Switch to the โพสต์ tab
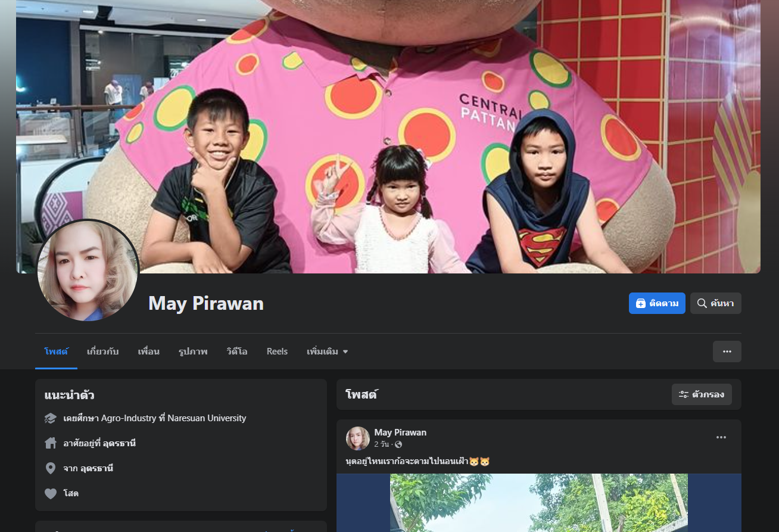779x532 pixels. click(x=56, y=351)
